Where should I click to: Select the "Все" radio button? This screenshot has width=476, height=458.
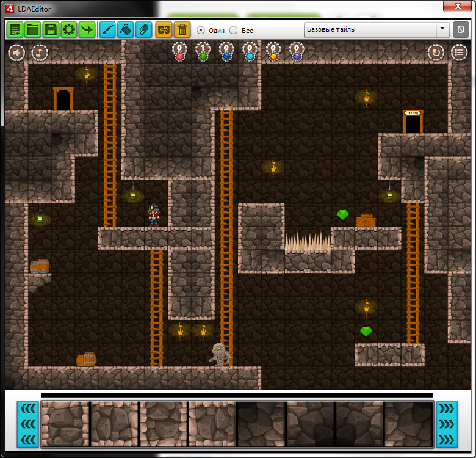click(234, 30)
